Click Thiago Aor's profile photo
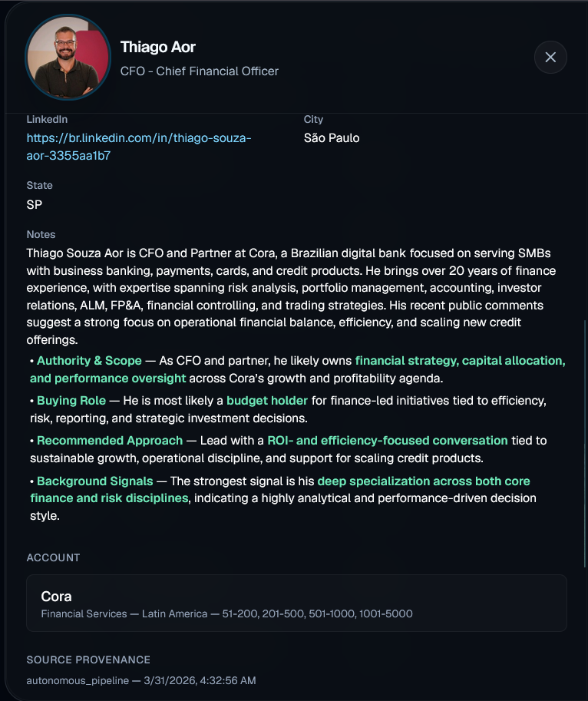This screenshot has width=588, height=701. click(x=68, y=57)
